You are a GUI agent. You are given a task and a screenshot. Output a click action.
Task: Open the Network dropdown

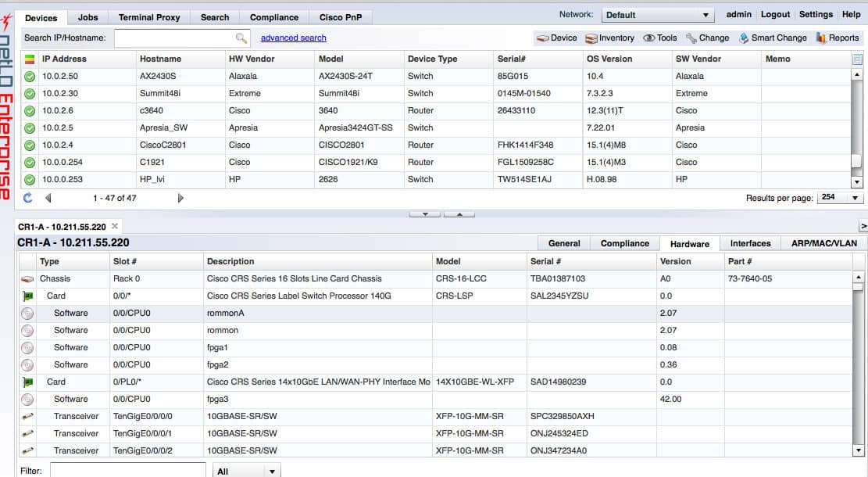pos(658,15)
